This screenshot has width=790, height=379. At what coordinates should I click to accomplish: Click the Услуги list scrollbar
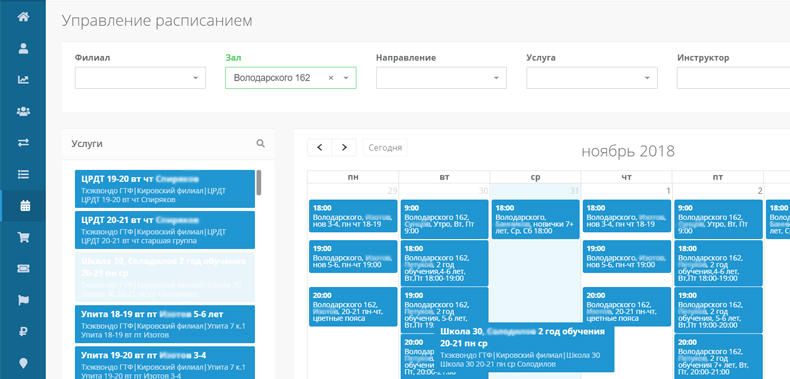(259, 182)
